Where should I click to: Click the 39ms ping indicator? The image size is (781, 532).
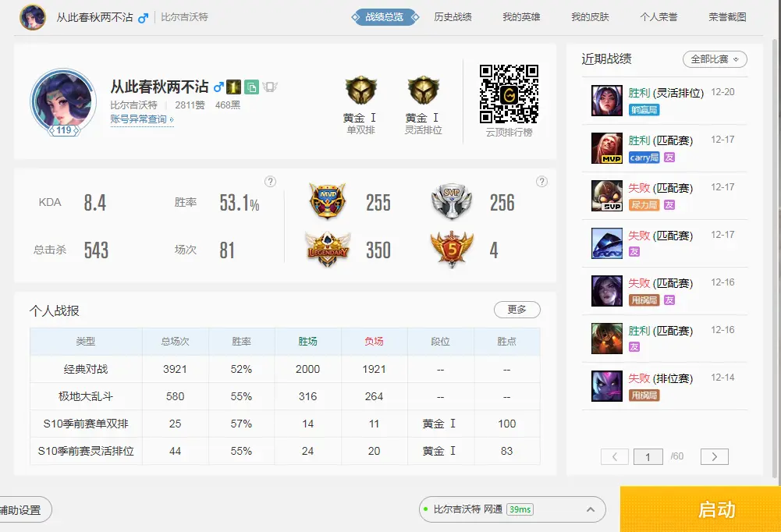pos(520,509)
